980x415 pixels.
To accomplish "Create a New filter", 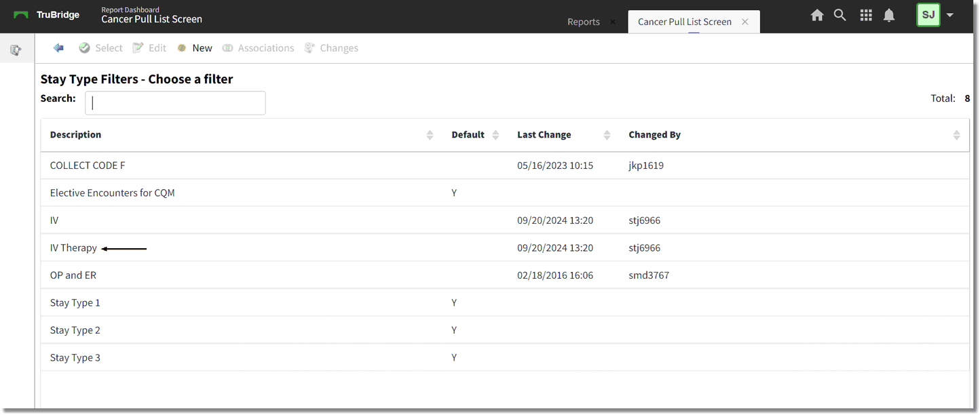I will pyautogui.click(x=195, y=48).
